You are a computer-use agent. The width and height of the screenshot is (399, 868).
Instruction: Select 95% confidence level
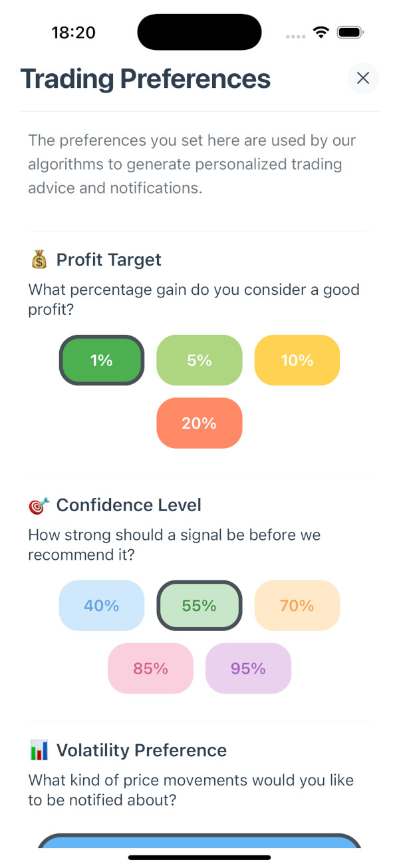coord(248,668)
